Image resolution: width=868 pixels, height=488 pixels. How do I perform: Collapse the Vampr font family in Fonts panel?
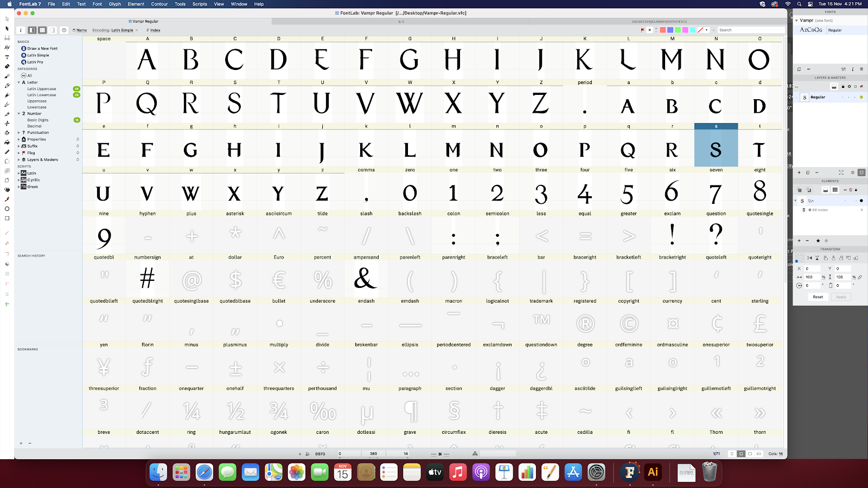point(796,20)
